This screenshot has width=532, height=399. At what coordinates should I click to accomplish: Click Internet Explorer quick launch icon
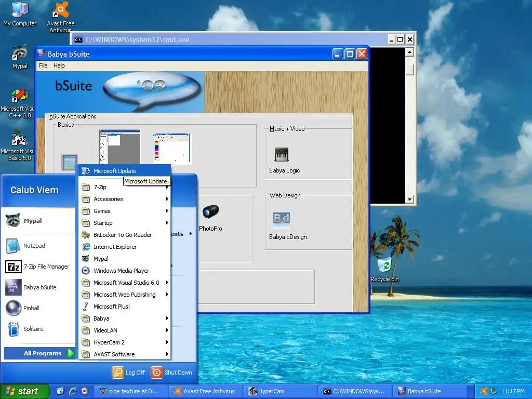tap(73, 391)
